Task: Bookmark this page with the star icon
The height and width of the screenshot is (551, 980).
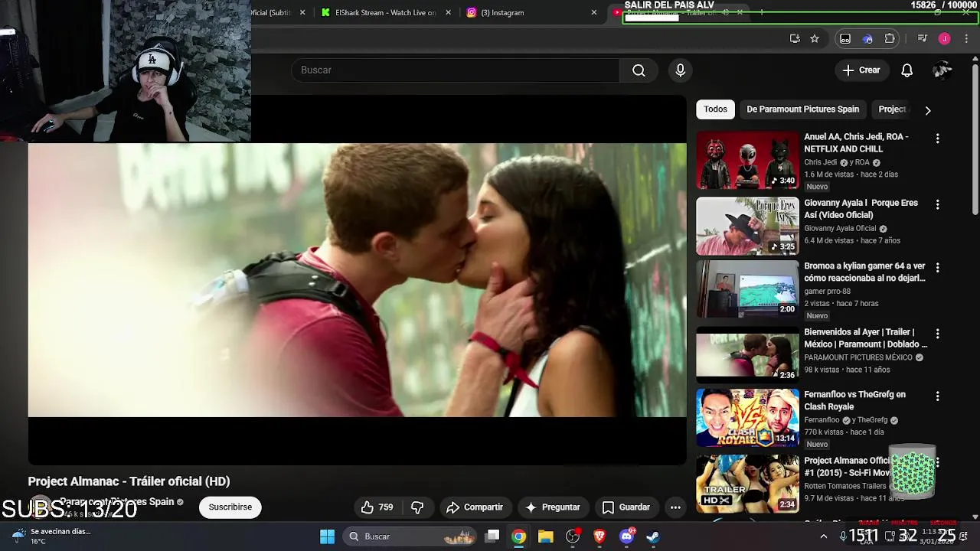Action: click(x=815, y=38)
